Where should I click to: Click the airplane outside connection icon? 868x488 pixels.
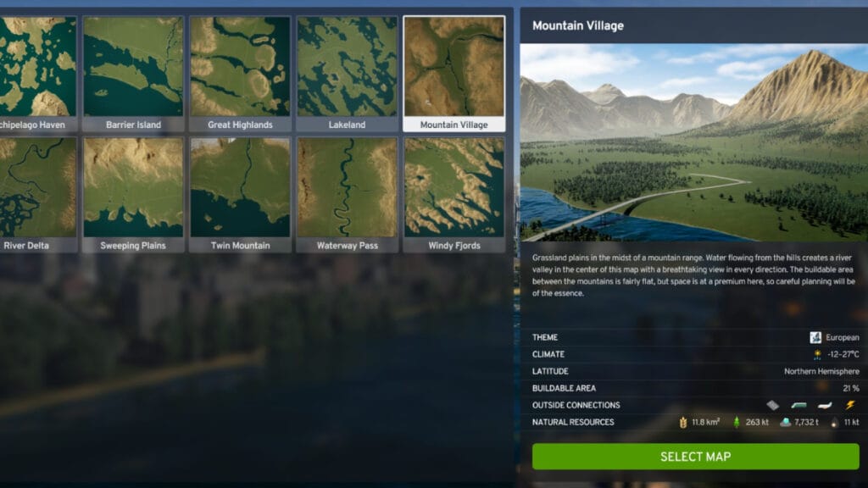[822, 406]
